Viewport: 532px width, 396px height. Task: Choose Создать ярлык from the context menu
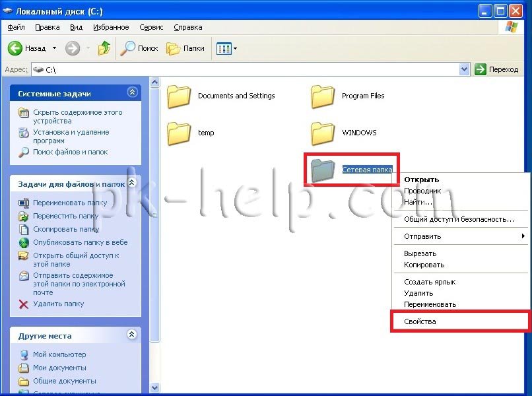tap(461, 282)
